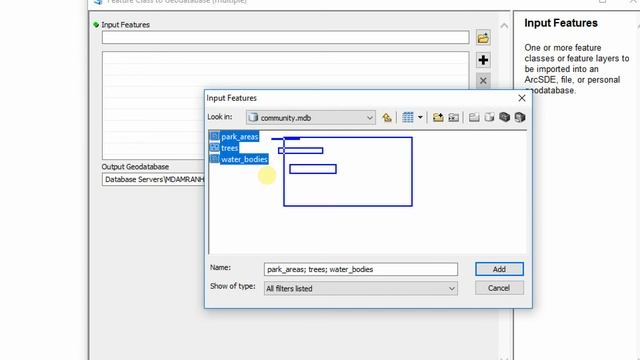
Task: Open the Show of type dropdown
Action: pos(361,289)
